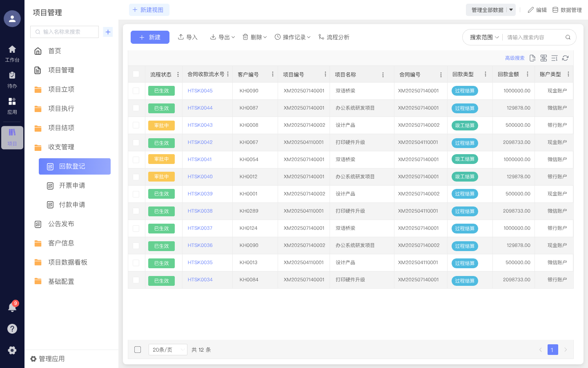Viewport: 588px width, 368px height.
Task: Click the refresh table icon
Action: click(565, 58)
